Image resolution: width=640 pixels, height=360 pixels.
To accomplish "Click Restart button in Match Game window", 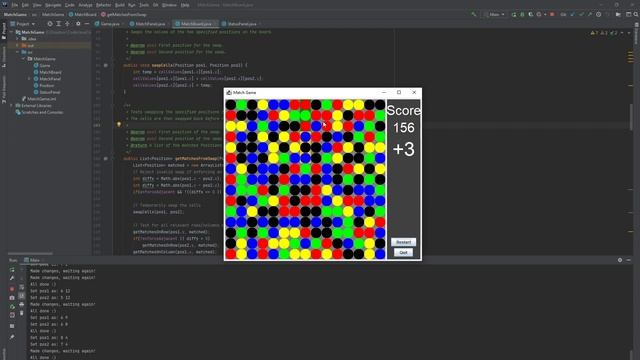I will 403,242.
